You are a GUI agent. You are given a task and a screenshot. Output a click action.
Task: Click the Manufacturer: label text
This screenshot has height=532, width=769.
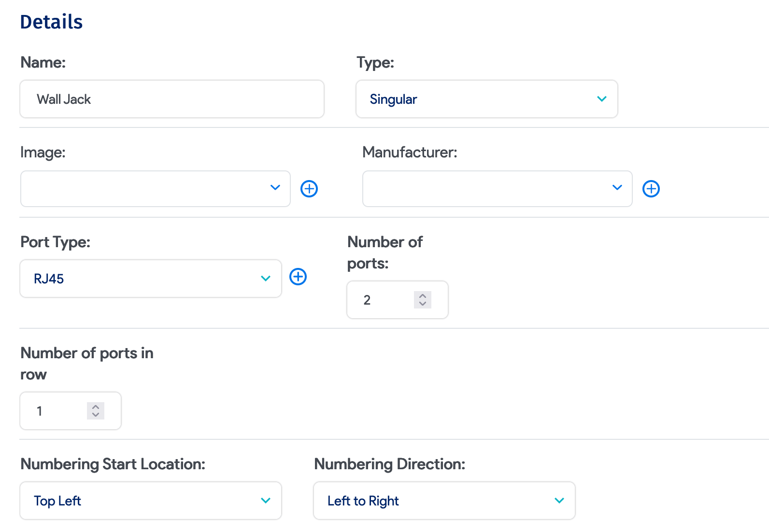[x=409, y=153]
